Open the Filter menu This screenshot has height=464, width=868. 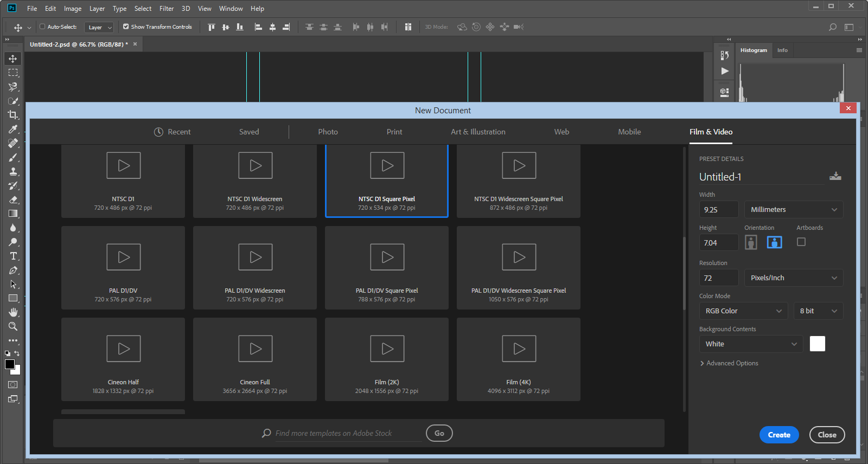tap(167, 9)
